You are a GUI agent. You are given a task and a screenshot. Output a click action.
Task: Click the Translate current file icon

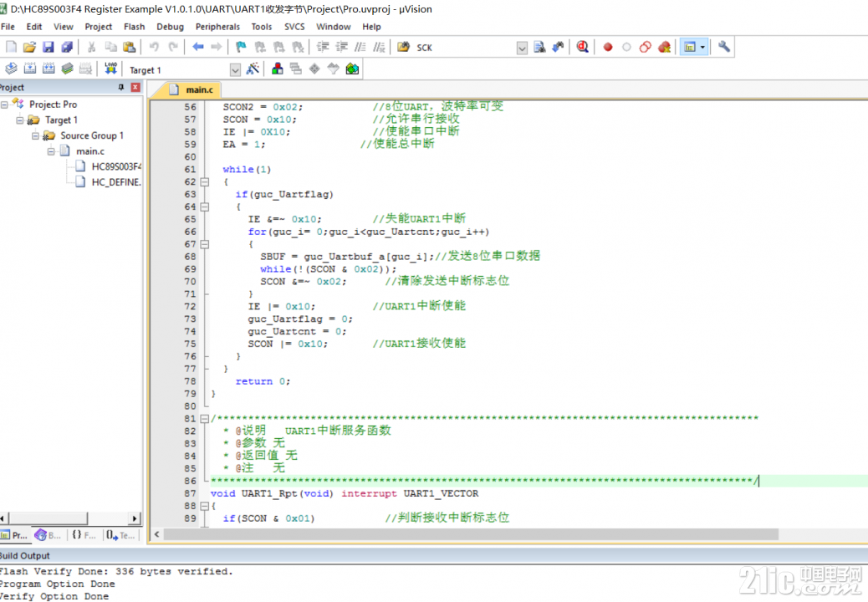click(11, 69)
